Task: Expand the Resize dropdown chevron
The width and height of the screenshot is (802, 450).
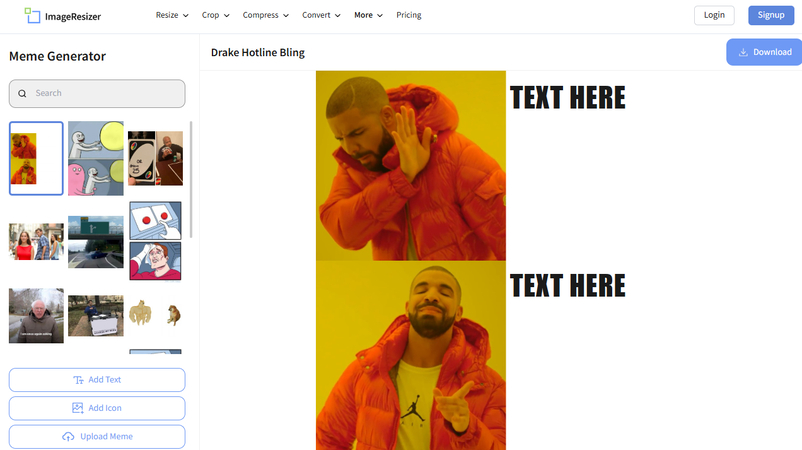Action: (186, 16)
